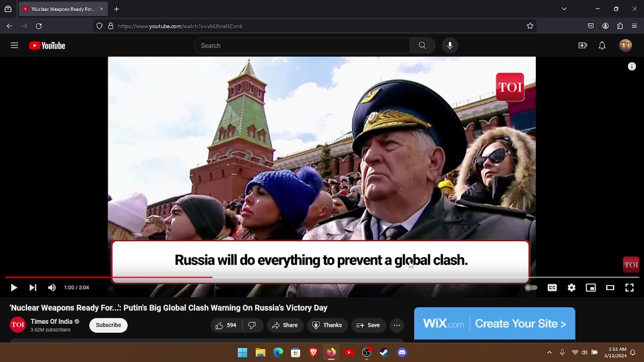
Task: Open Firefox account icon
Action: click(606, 26)
